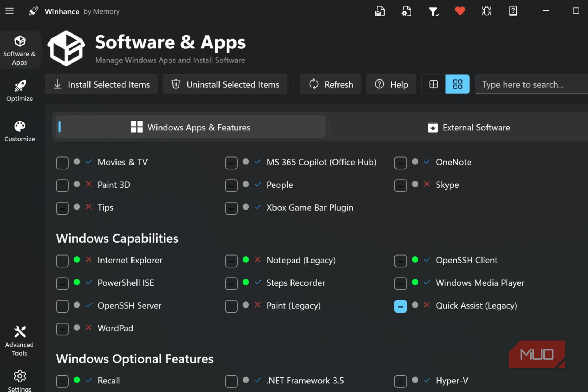
Task: Open the import configuration icon
Action: 406,11
